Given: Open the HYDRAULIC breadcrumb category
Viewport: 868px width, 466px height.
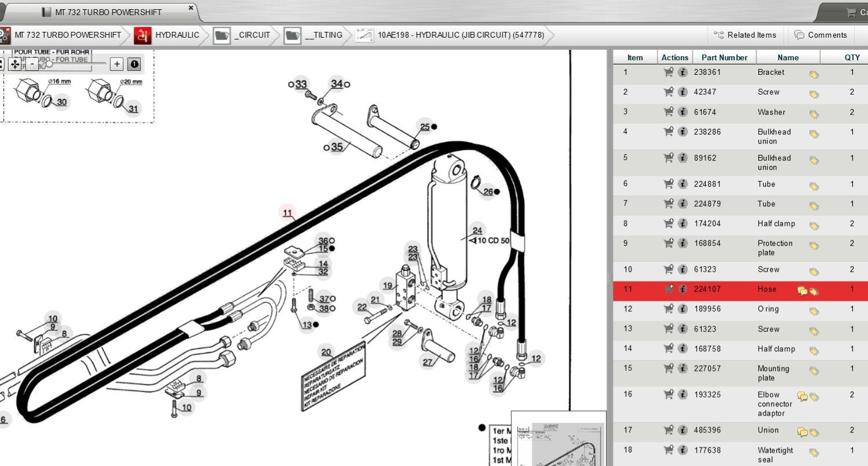Looking at the screenshot, I should point(167,35).
